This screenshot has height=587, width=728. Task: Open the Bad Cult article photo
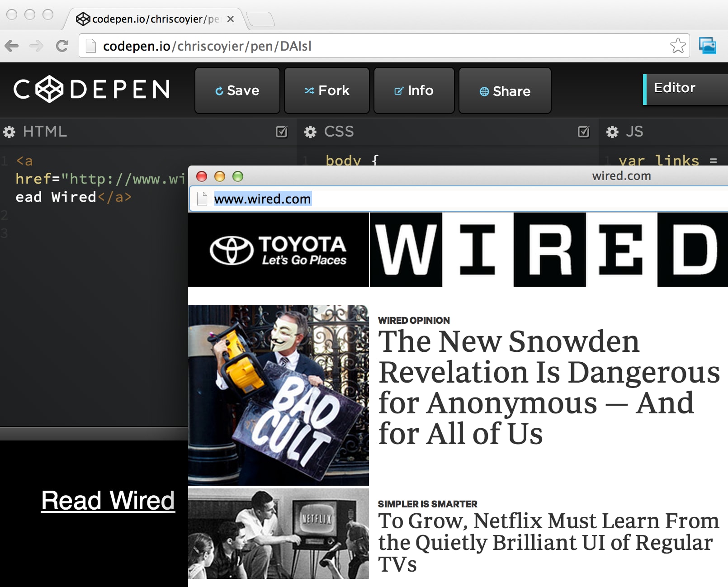coord(279,395)
